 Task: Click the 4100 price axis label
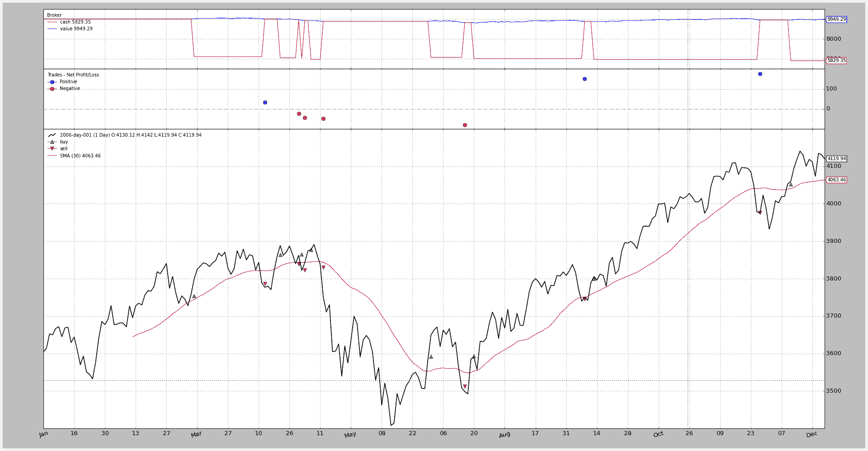click(x=834, y=166)
